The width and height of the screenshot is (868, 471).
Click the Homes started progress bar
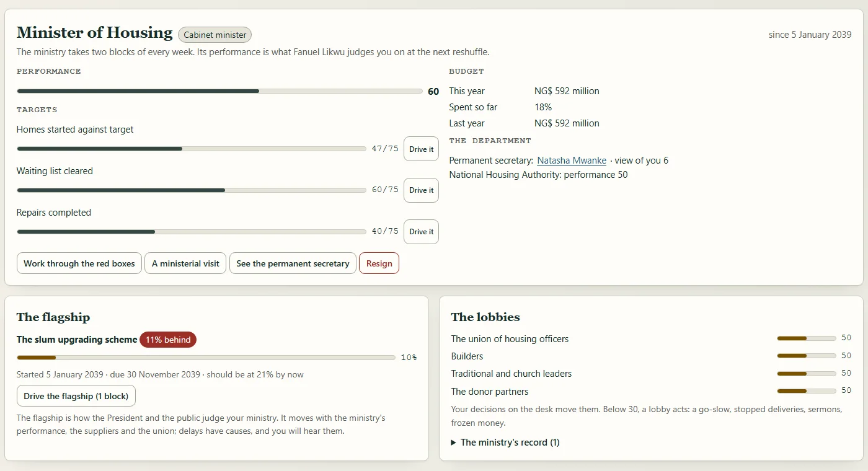point(192,149)
